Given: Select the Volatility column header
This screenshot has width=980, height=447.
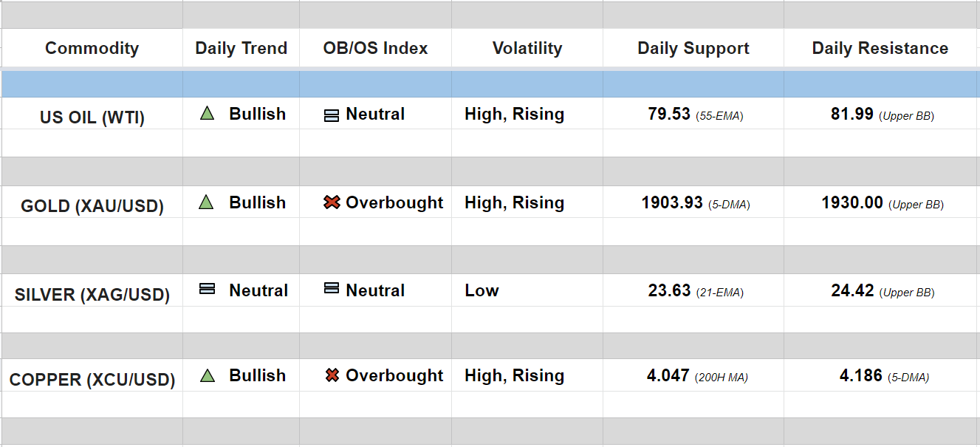Looking at the screenshot, I should [527, 49].
